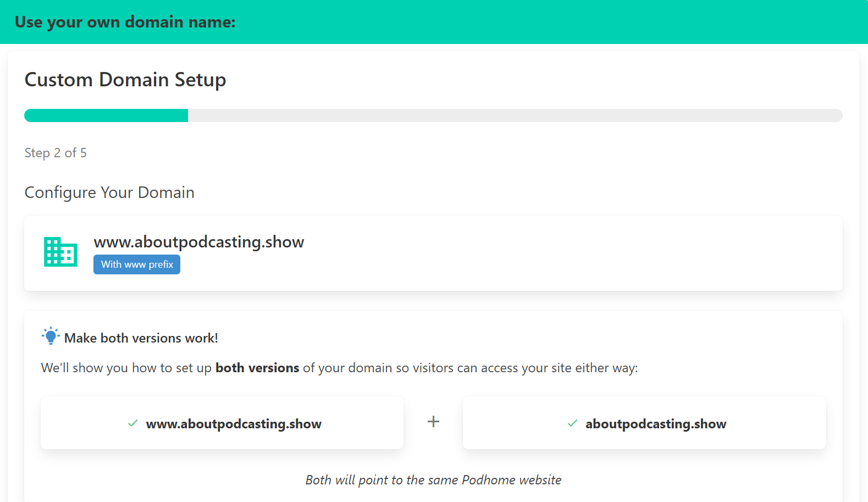Select the www.aboutpodcasting.show version card label
This screenshot has width=868, height=502.
tap(234, 424)
